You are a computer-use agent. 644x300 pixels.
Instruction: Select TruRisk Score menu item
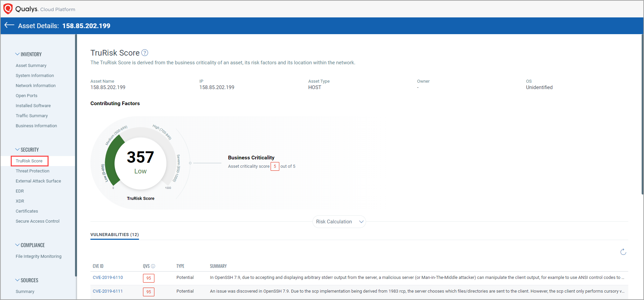(29, 161)
